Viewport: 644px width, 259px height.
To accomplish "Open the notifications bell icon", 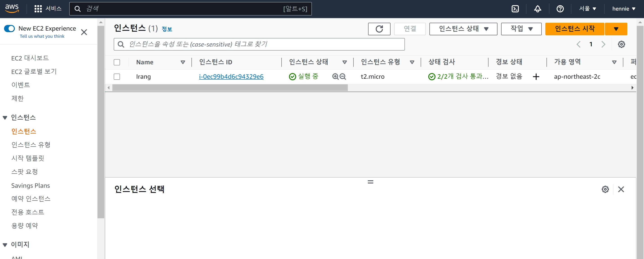I will pos(537,9).
